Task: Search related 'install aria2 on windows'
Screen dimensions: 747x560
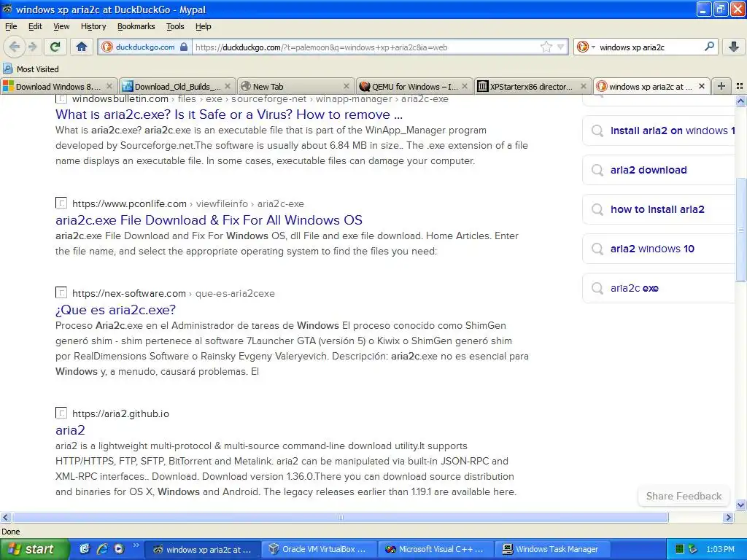Action: click(x=659, y=131)
